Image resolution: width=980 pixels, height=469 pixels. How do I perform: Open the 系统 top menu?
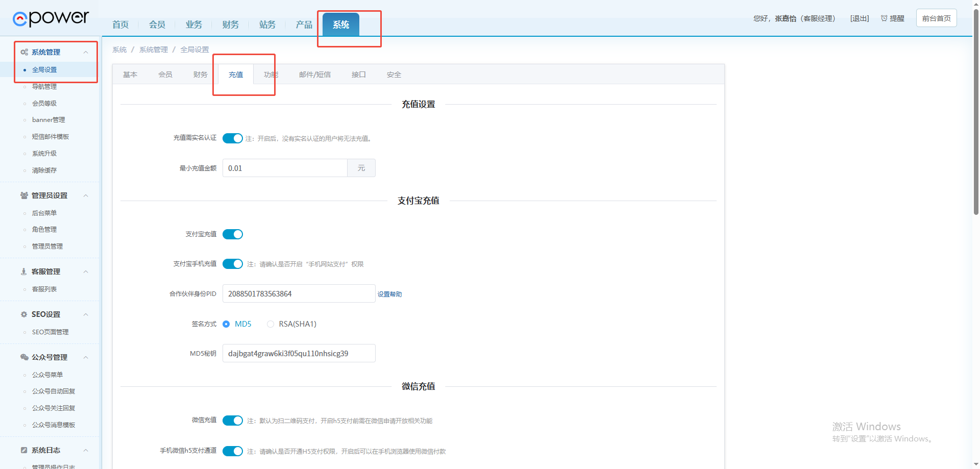coord(341,24)
